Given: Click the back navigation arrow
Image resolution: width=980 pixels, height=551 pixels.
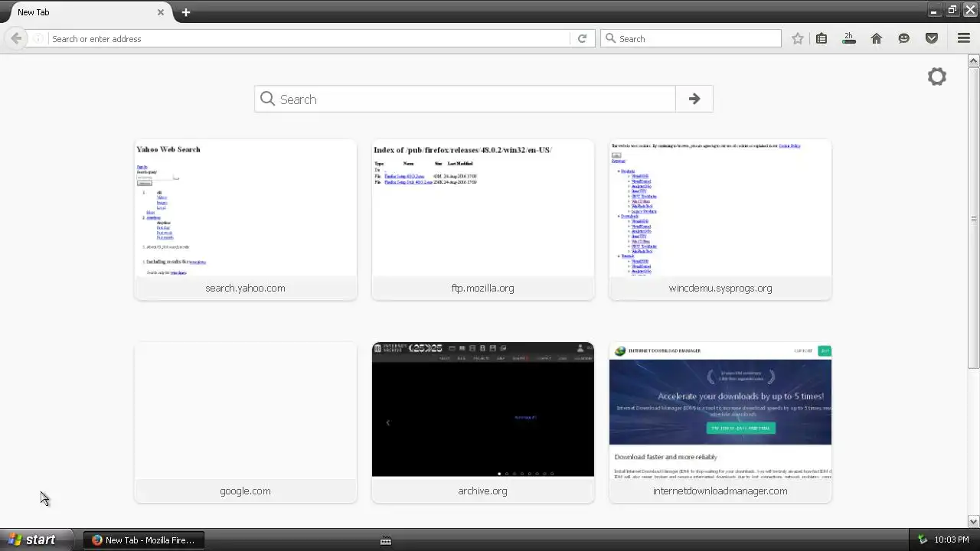Looking at the screenshot, I should pyautogui.click(x=16, y=38).
